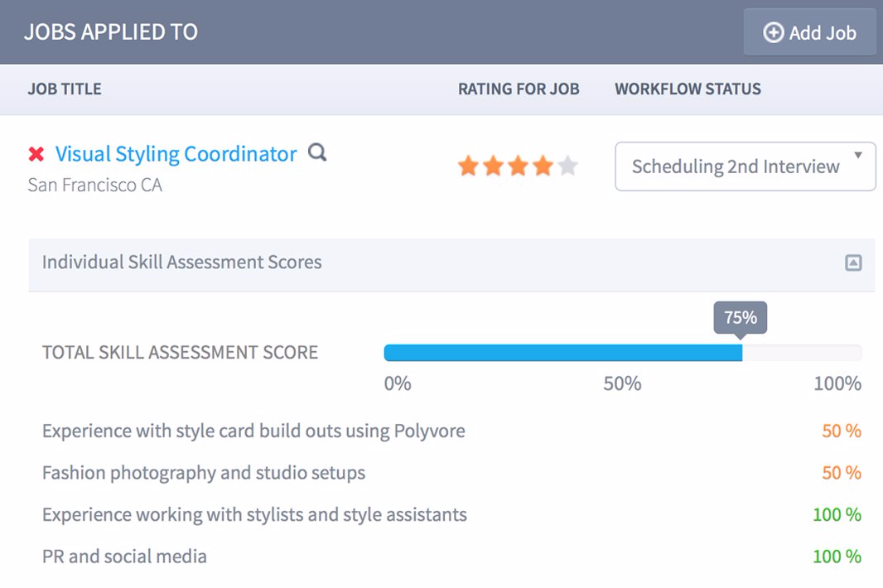883x588 pixels.
Task: Click the RATING FOR JOB column header
Action: (519, 89)
